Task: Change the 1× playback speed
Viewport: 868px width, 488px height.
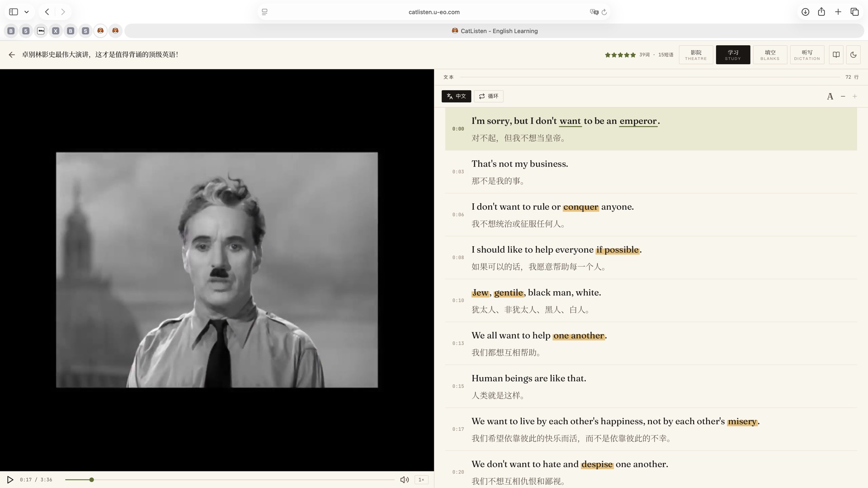Action: [421, 479]
